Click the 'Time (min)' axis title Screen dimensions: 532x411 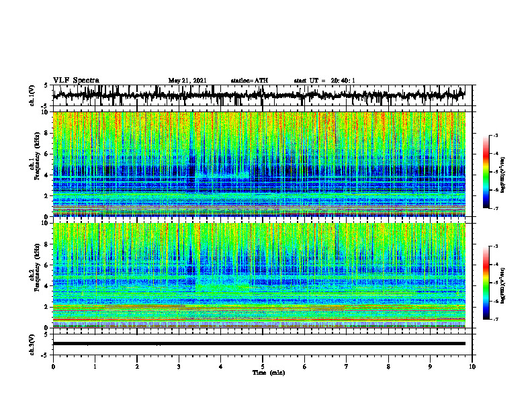pos(269,373)
